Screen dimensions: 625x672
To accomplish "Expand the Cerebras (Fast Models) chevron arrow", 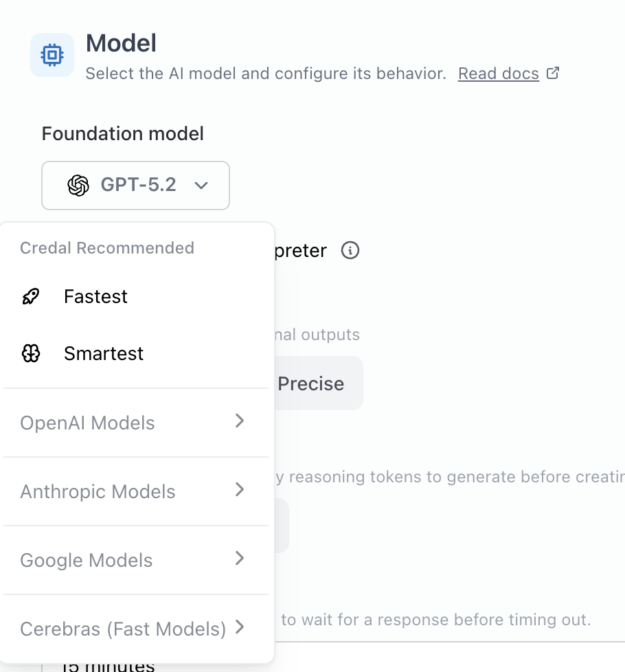I will point(240,627).
